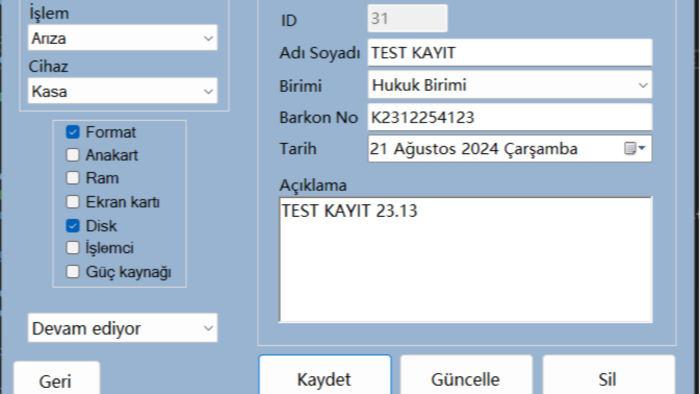Open the İşlem dropdown showing Arıza
700x394 pixels.
(122, 38)
